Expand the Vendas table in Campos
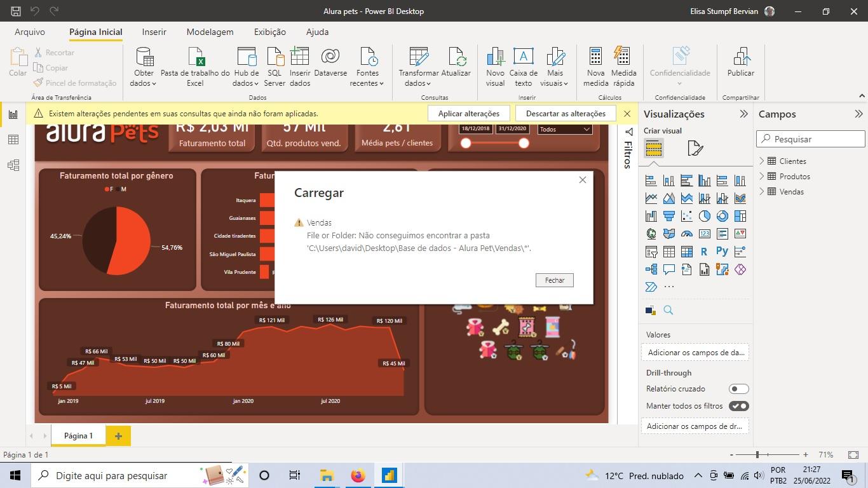 click(x=762, y=192)
